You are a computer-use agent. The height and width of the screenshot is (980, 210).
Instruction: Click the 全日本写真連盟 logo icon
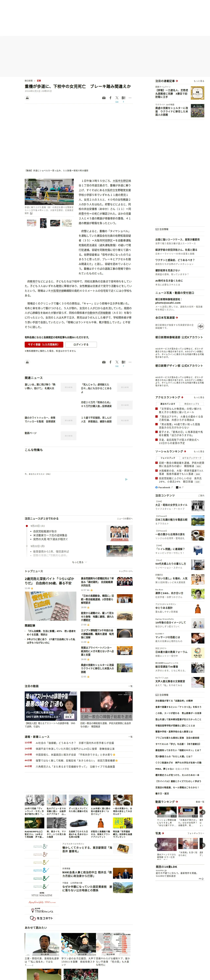coord(201,326)
